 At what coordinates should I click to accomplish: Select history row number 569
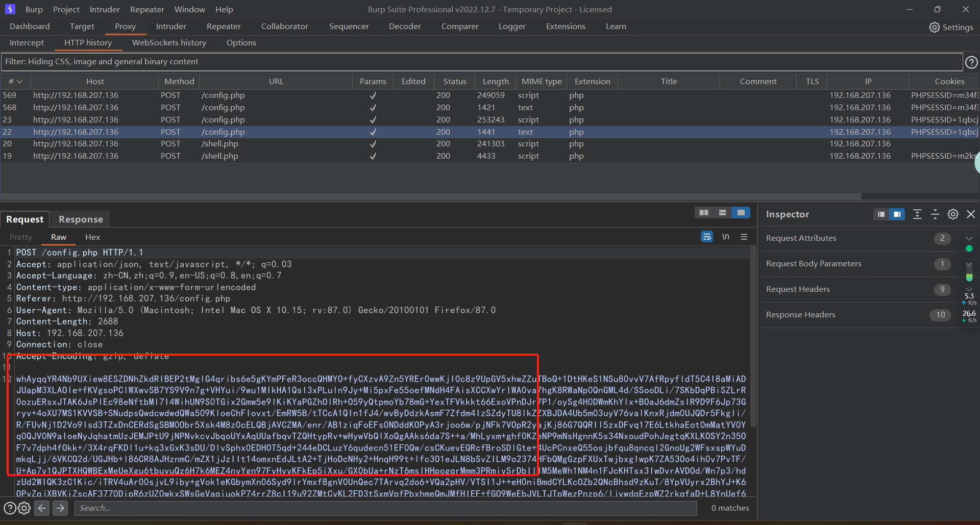490,95
